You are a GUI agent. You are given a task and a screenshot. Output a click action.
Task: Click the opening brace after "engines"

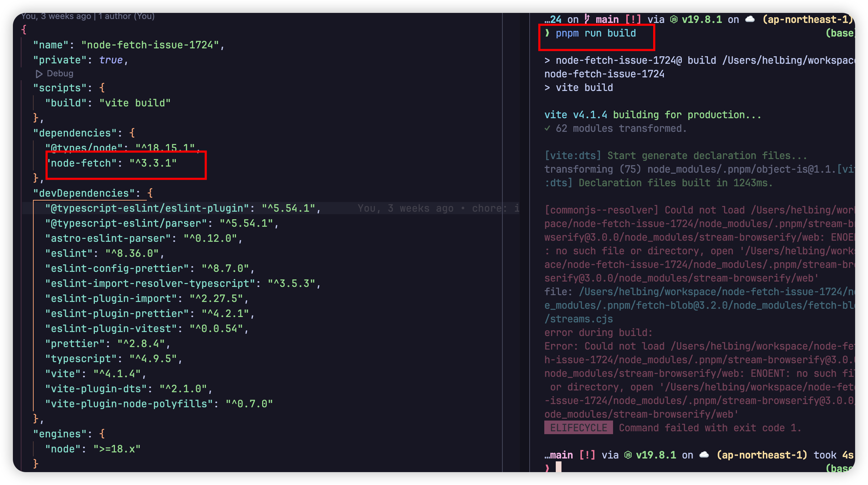tap(102, 434)
